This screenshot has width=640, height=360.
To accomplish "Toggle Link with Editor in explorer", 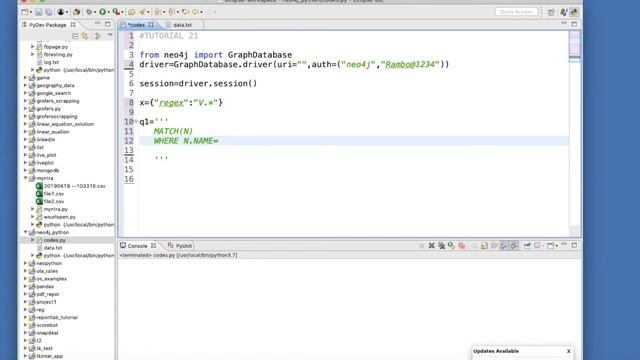I will click(x=85, y=36).
